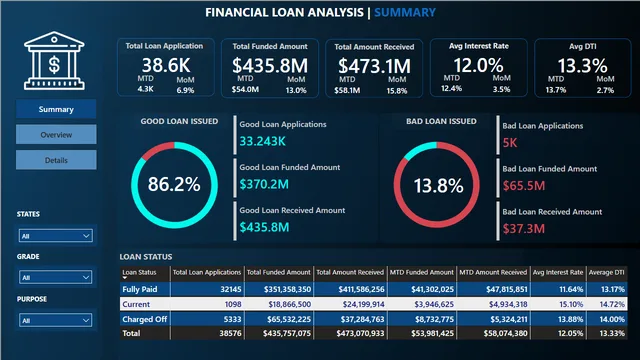Click the GOOD LOAN ISSUED heading

click(x=179, y=121)
